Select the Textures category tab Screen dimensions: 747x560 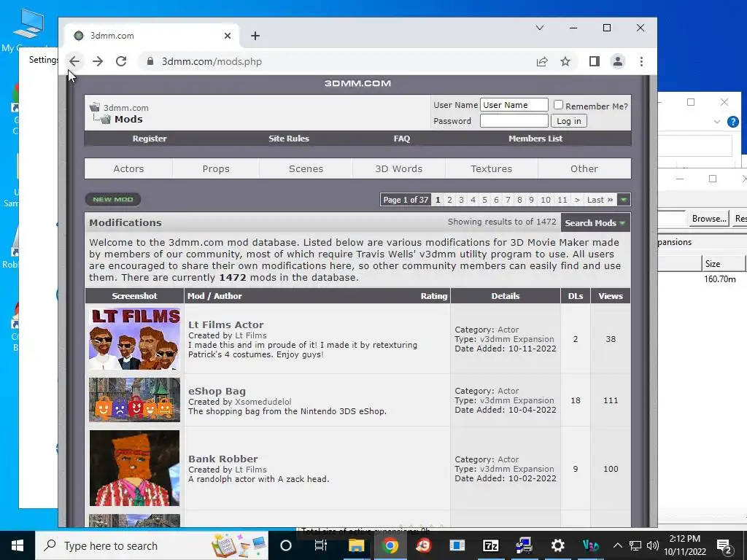[x=491, y=168]
